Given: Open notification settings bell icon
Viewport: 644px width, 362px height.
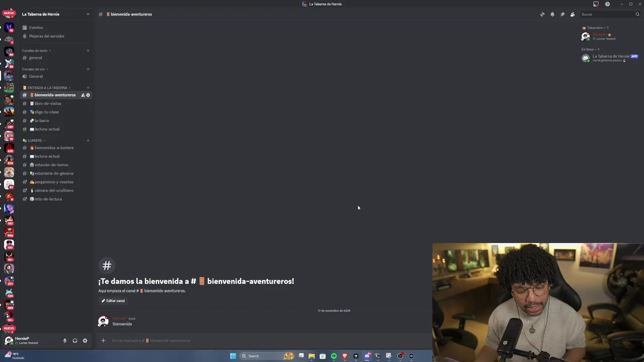Looking at the screenshot, I should [552, 14].
